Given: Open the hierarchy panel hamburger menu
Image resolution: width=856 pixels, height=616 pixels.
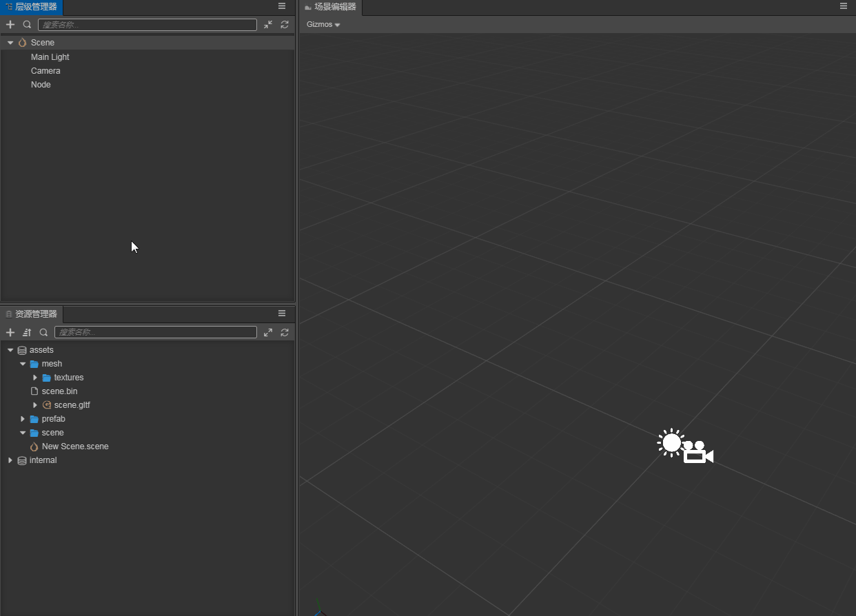Looking at the screenshot, I should (282, 6).
